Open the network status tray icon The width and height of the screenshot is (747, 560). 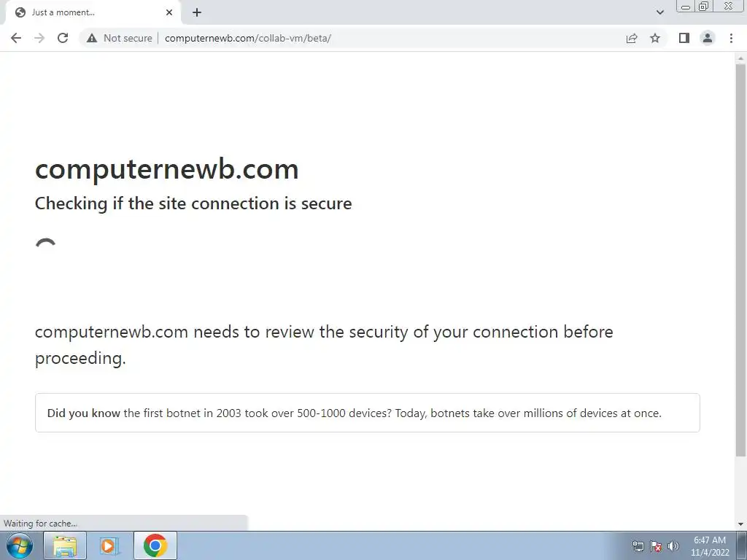tap(638, 546)
